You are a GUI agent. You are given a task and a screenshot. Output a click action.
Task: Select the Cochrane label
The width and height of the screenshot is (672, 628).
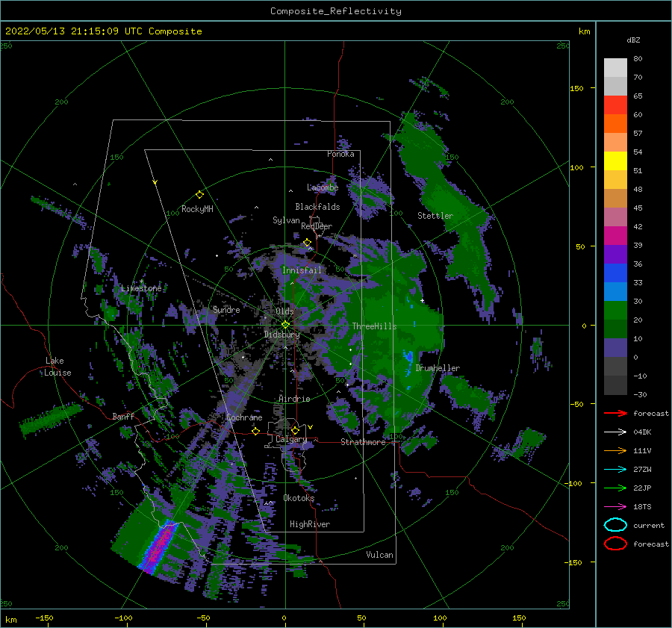click(x=244, y=417)
